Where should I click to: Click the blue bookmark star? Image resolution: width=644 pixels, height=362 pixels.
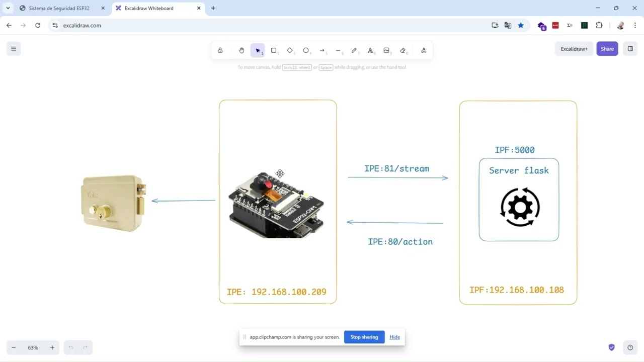[x=521, y=25]
